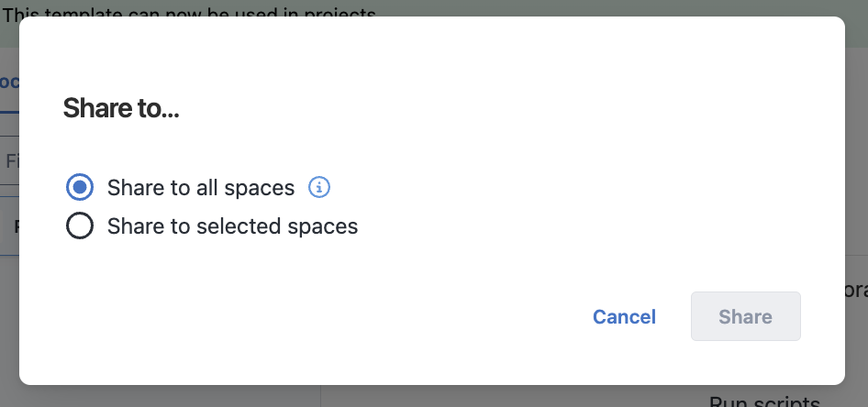Click the partially visible filter field behind dialog
868x407 pixels.
[x=9, y=161]
